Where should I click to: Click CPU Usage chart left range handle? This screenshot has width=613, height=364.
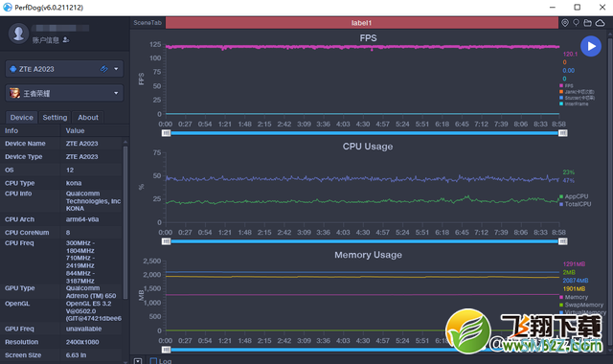(x=166, y=241)
